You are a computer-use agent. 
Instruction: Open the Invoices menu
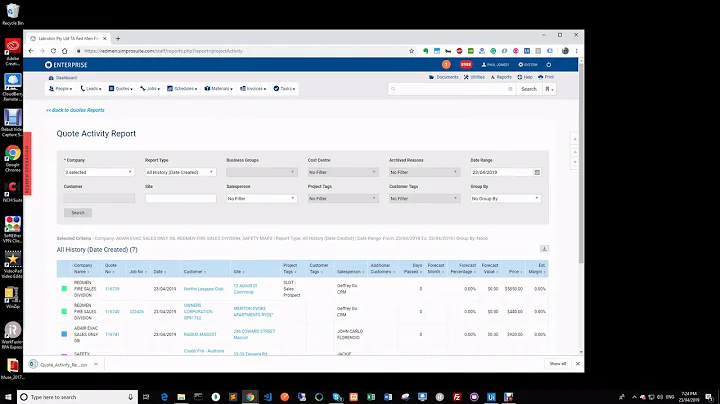253,89
